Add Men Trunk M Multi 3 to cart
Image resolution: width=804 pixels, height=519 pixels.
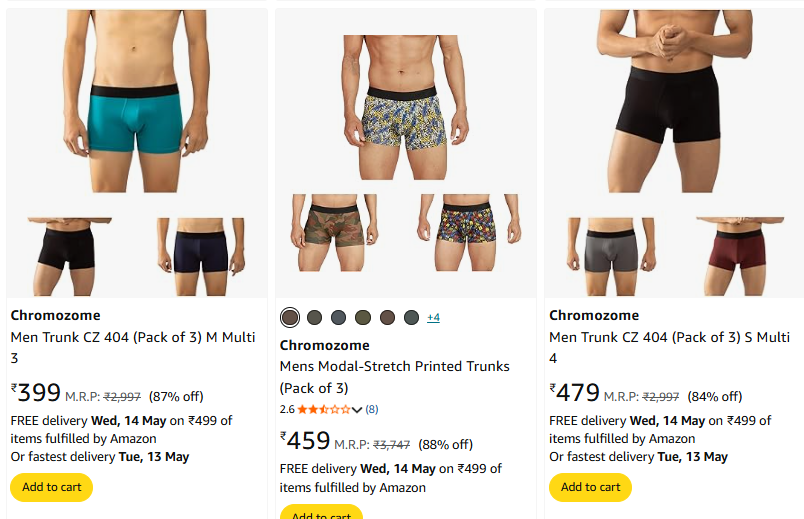pos(51,487)
